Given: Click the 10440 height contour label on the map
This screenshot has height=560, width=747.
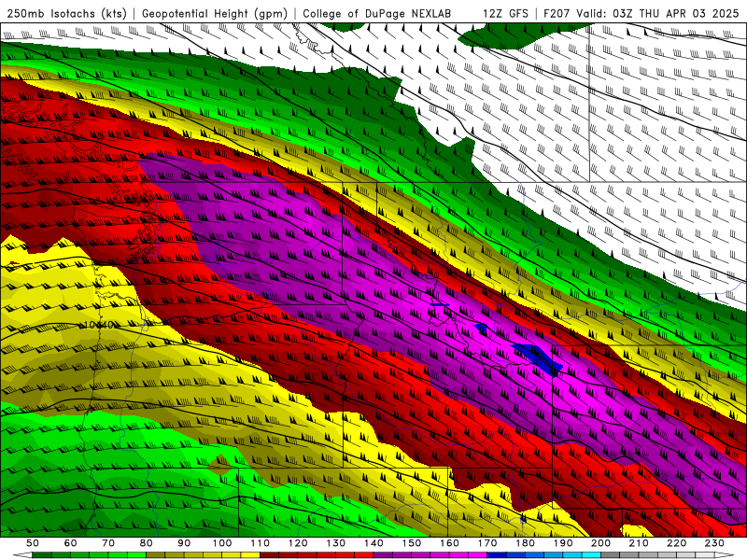Looking at the screenshot, I should coord(99,325).
